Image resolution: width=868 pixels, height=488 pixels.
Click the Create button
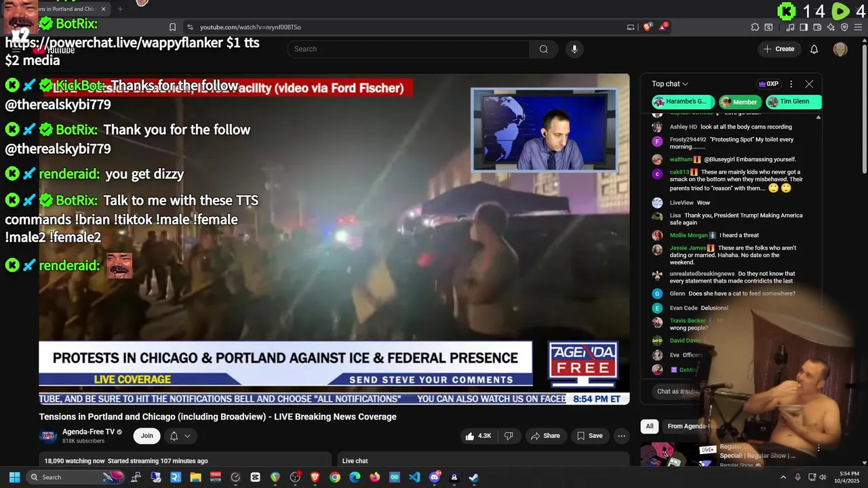click(779, 49)
